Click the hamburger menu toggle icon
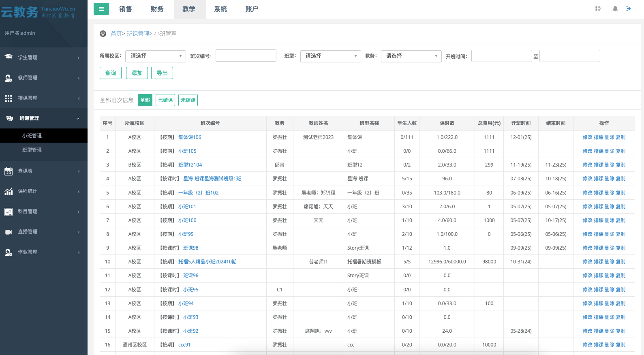The image size is (644, 355). pos(101,9)
